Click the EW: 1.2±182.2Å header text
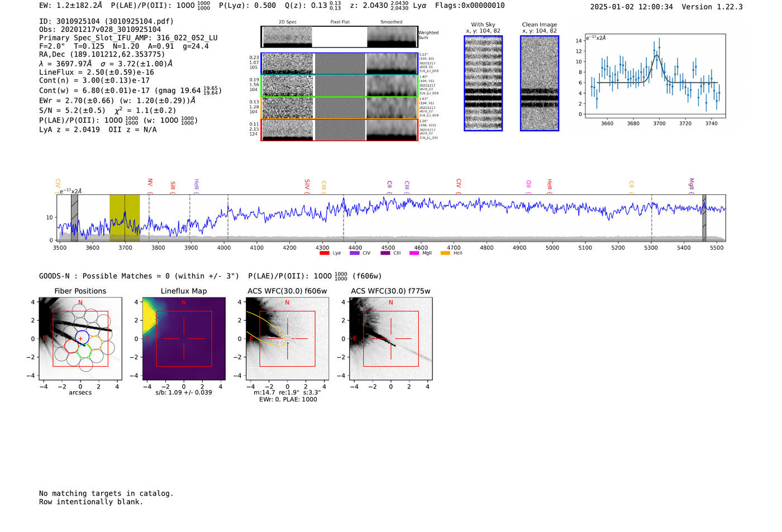Image resolution: width=782 pixels, height=532 pixels. coord(71,6)
